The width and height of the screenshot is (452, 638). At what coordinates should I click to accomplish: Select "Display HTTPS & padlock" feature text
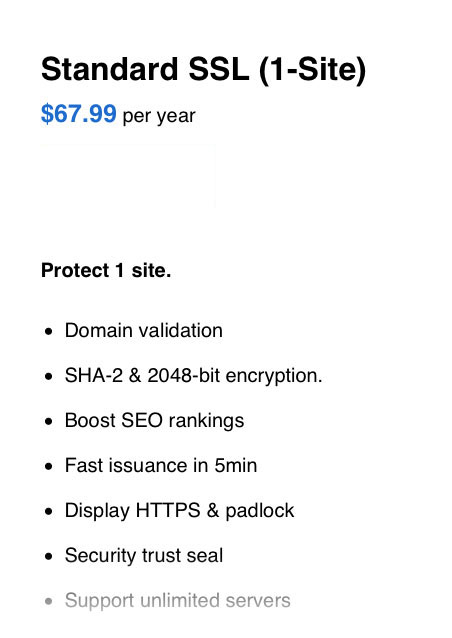(x=179, y=511)
